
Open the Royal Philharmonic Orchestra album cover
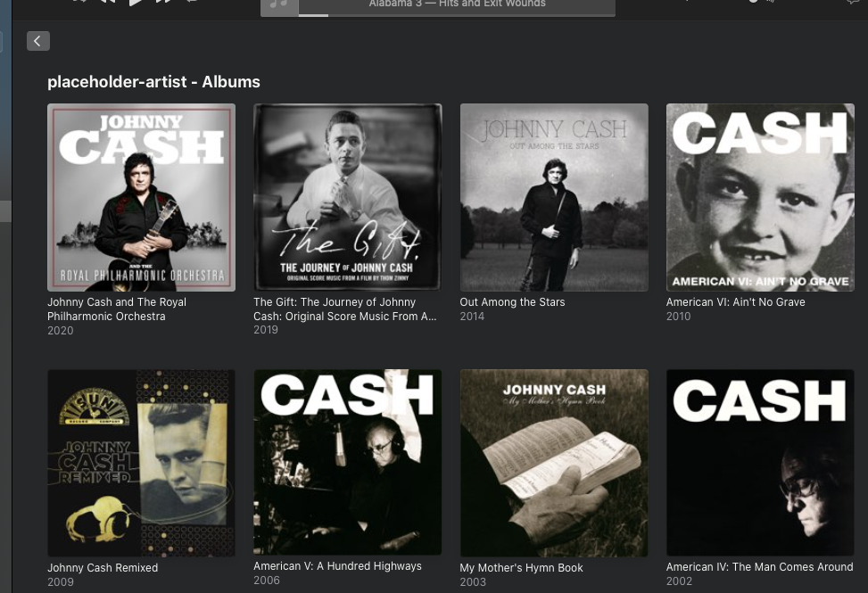(141, 197)
